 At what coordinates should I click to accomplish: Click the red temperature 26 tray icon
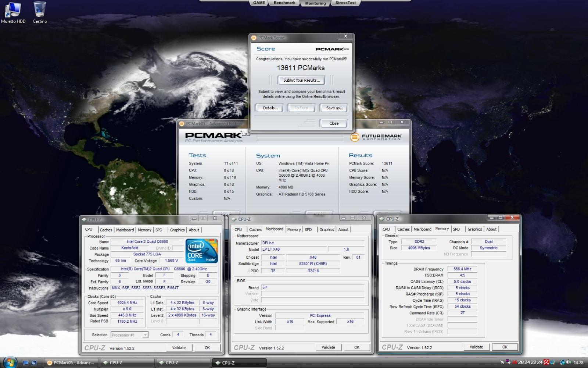[514, 362]
